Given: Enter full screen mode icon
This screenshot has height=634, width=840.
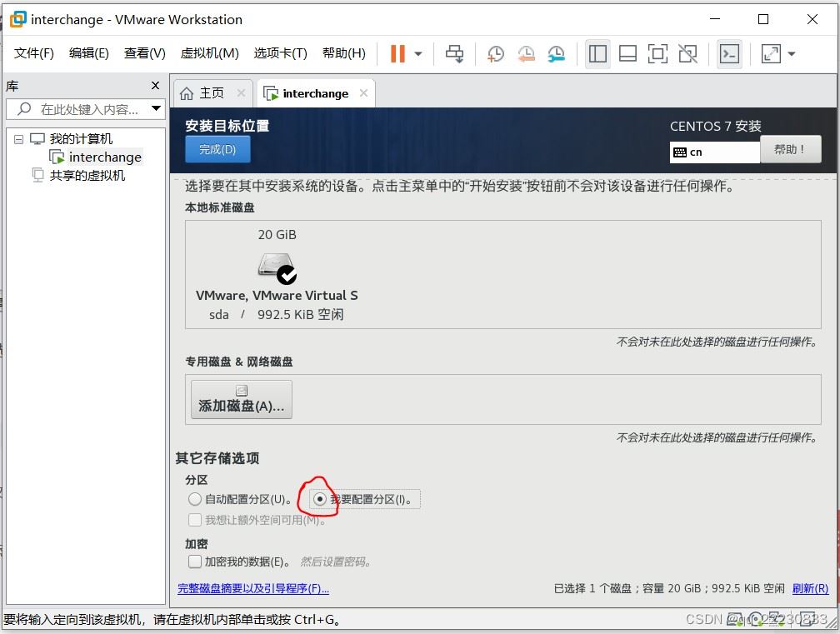Looking at the screenshot, I should [x=657, y=53].
